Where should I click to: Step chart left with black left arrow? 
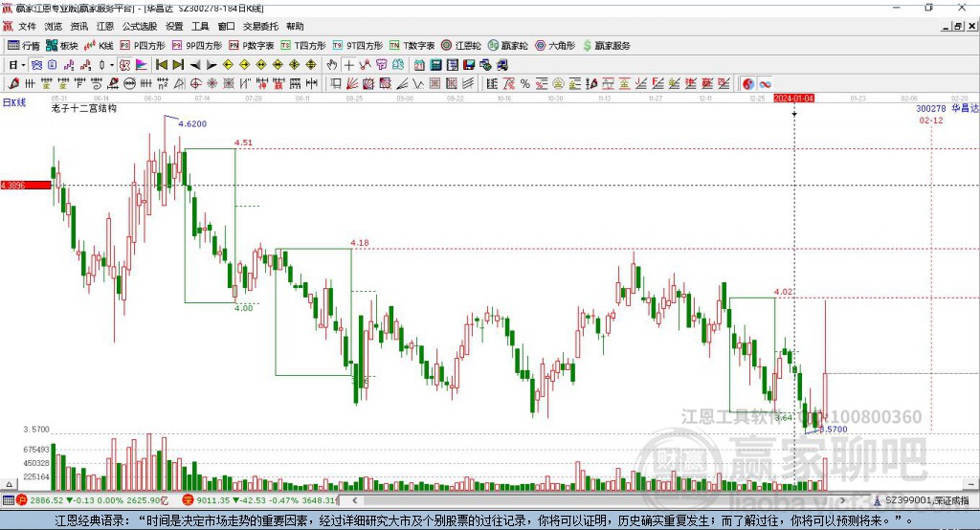[x=195, y=65]
